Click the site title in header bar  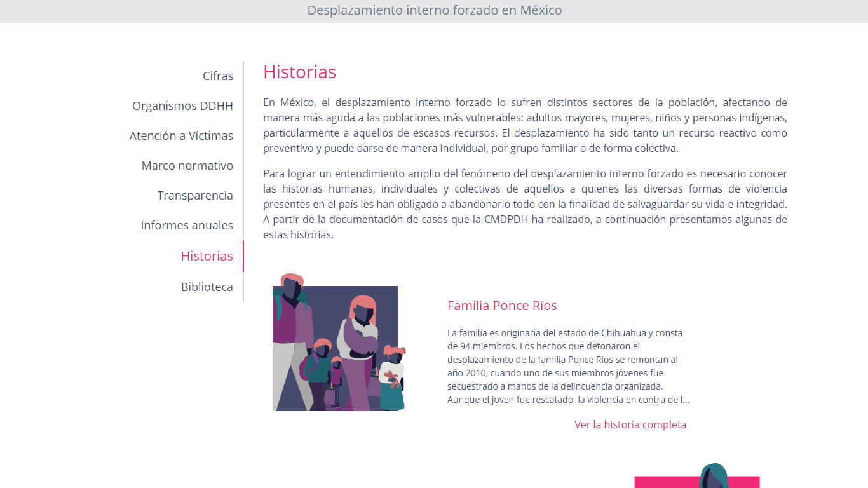click(434, 11)
